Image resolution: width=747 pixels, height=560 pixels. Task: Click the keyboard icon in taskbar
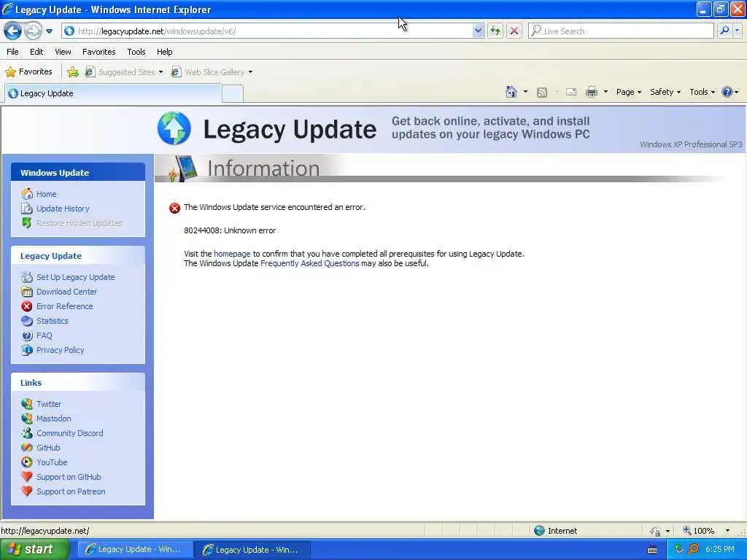tap(652, 550)
